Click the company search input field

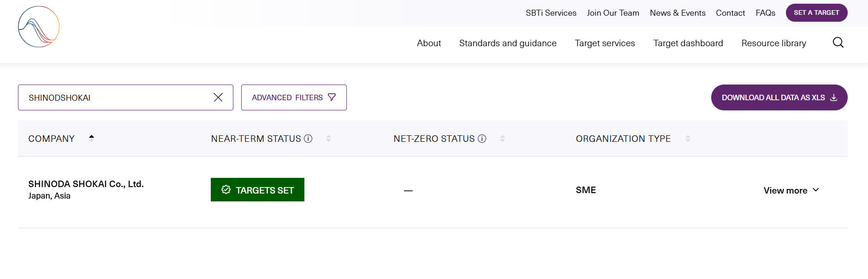115,97
